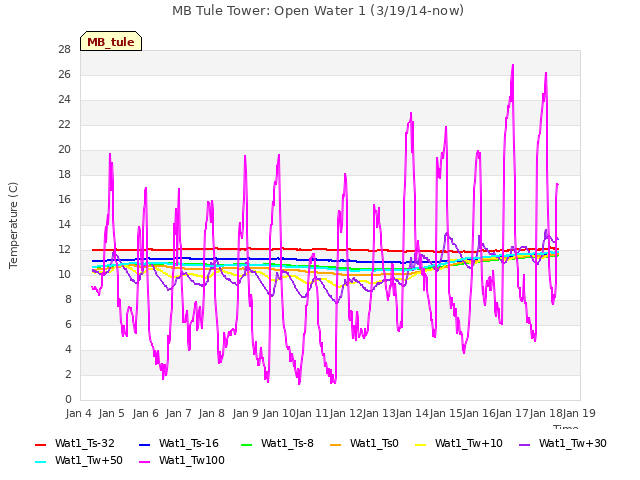This screenshot has width=640, height=480.
Task: Click the magenta peak near 23 on Jan 14
Action: pyautogui.click(x=411, y=114)
